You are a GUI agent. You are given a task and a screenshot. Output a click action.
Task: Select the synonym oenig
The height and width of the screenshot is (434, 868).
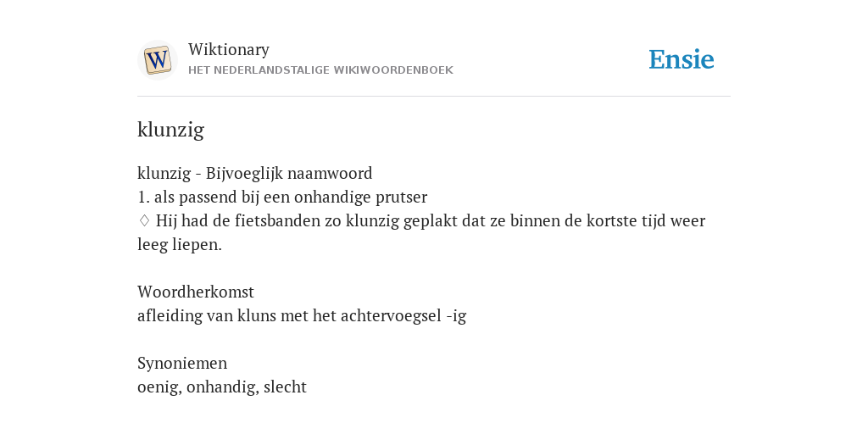click(159, 387)
